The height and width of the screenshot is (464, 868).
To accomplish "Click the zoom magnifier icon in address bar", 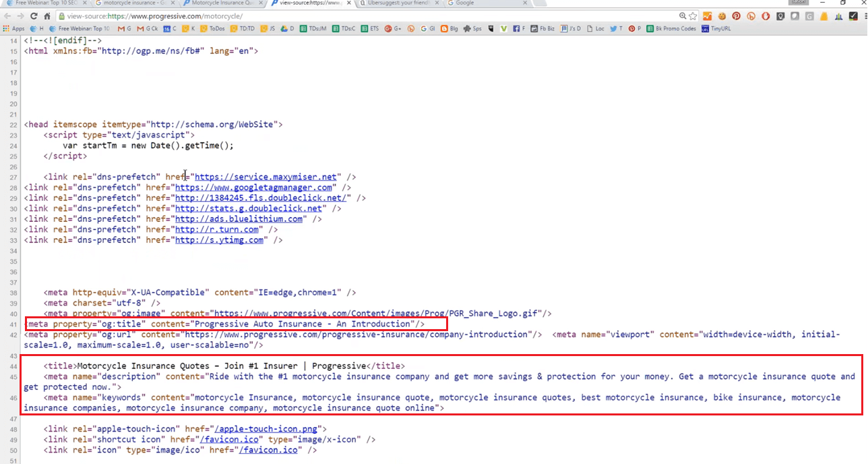I will click(683, 16).
